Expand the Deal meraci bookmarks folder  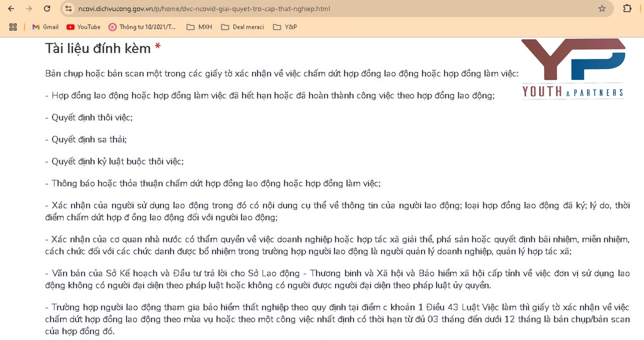point(243,27)
